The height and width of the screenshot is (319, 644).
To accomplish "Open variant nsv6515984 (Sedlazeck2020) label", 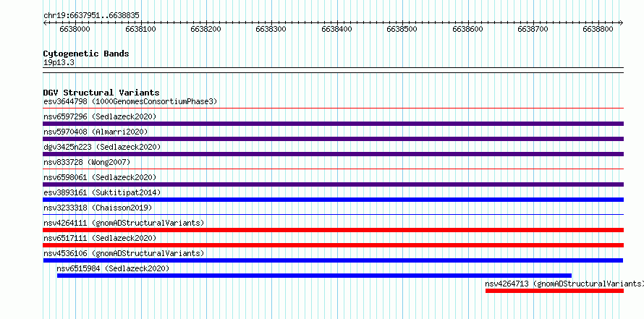I will click(113, 268).
